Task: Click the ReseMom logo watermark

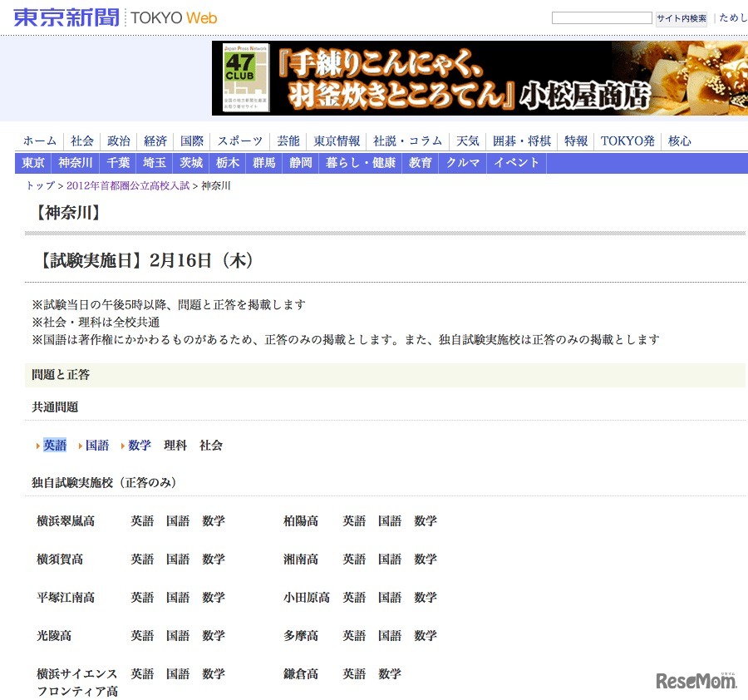Action: (695, 680)
